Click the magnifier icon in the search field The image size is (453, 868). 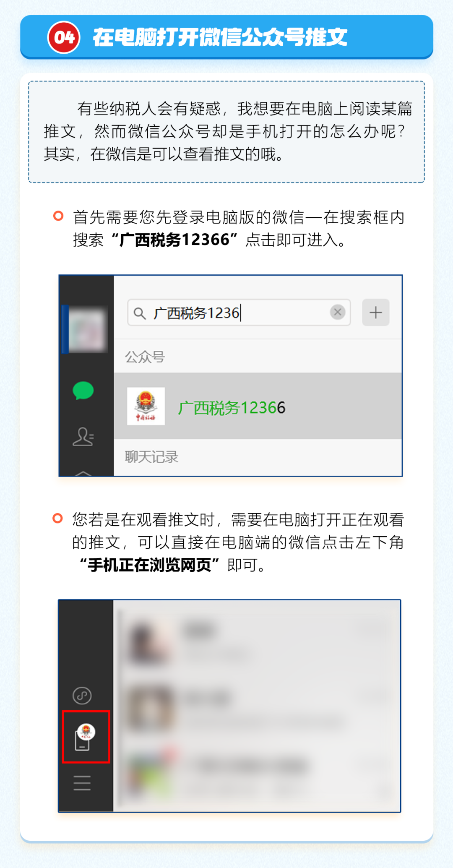[x=140, y=313]
